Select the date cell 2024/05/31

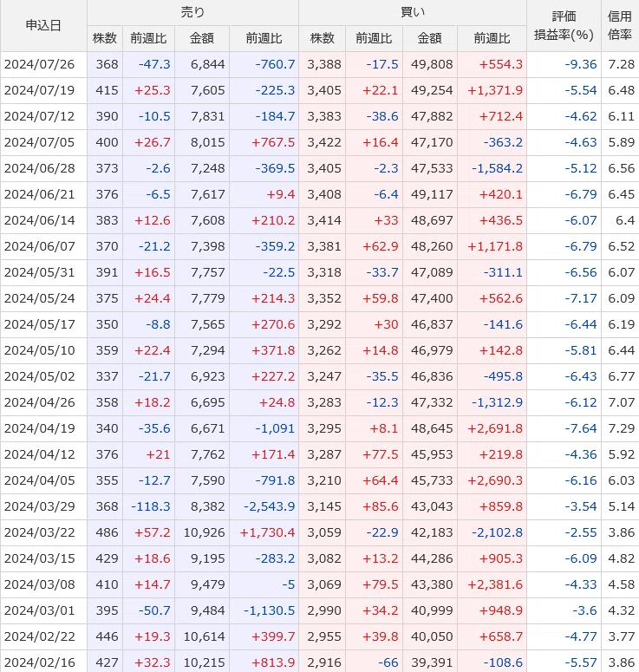43,272
